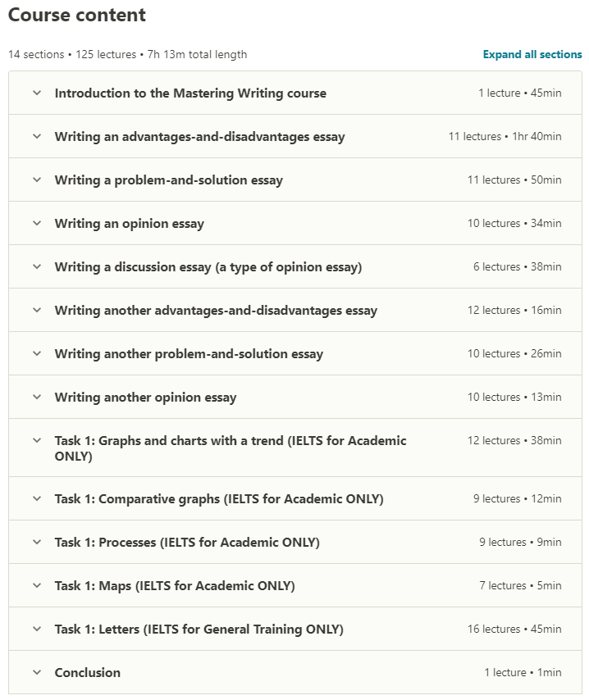
Task: Expand chevron for Task 1: Processes section
Action: (x=37, y=542)
